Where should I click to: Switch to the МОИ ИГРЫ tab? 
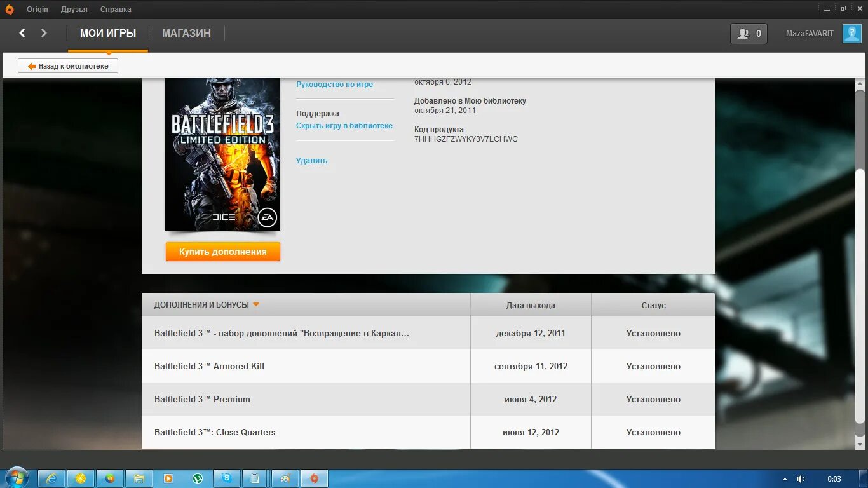[x=108, y=34]
